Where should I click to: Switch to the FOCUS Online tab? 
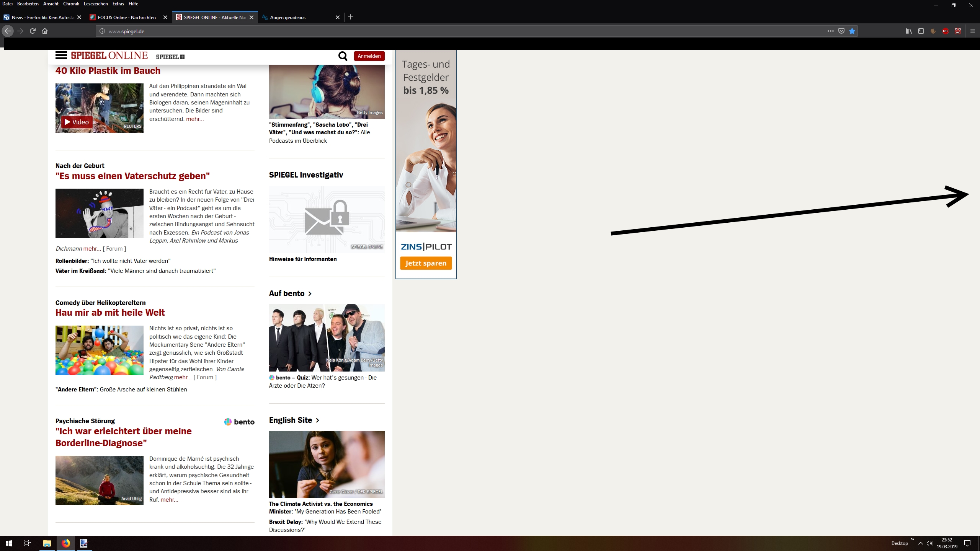point(126,18)
